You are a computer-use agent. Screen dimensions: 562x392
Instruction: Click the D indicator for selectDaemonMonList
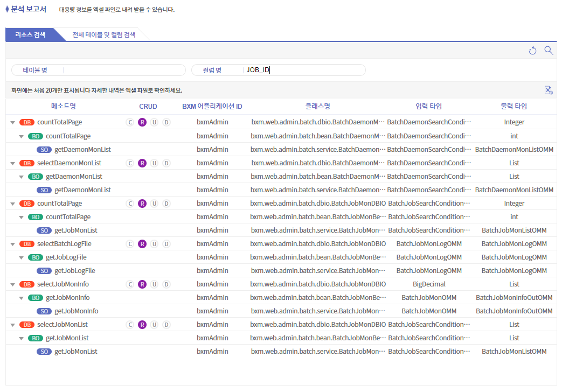coord(166,163)
